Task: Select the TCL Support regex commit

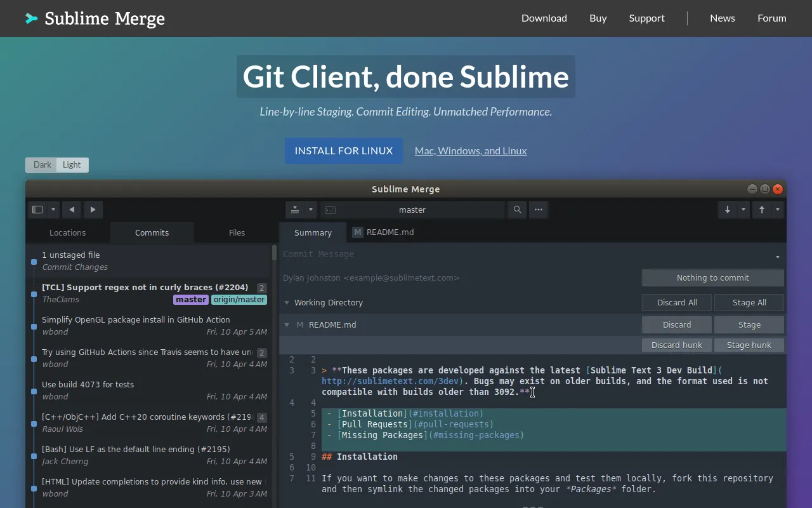Action: [x=148, y=293]
